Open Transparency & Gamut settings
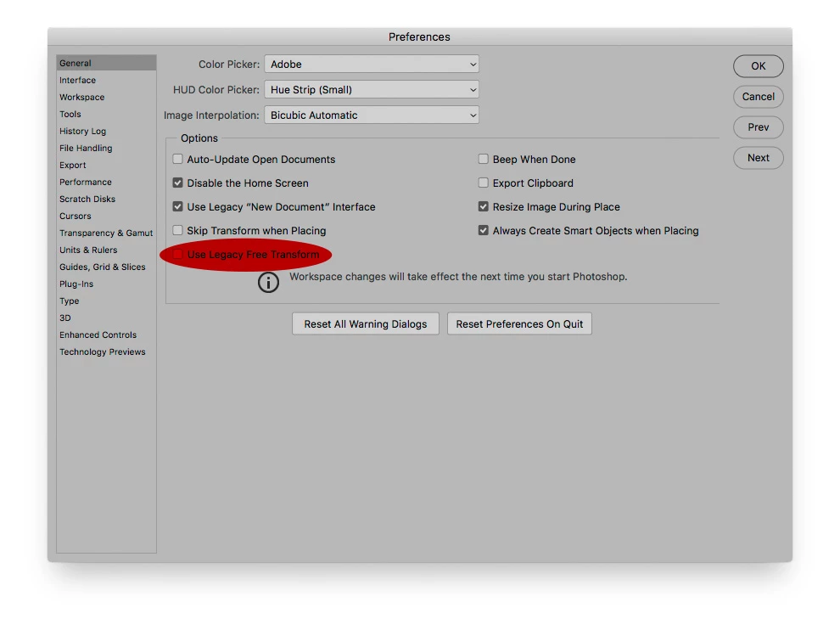This screenshot has height=630, width=840. click(106, 233)
